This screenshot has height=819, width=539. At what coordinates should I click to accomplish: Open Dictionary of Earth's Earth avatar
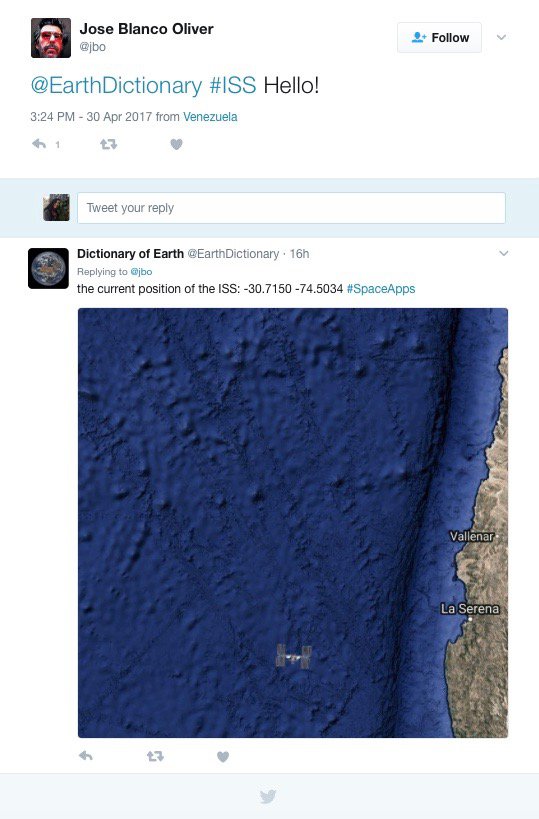coord(49,268)
